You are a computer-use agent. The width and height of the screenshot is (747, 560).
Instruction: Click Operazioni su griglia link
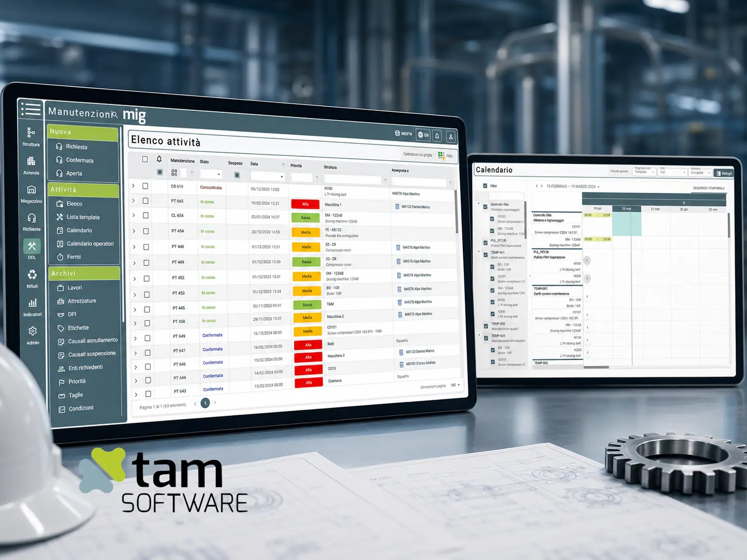418,154
